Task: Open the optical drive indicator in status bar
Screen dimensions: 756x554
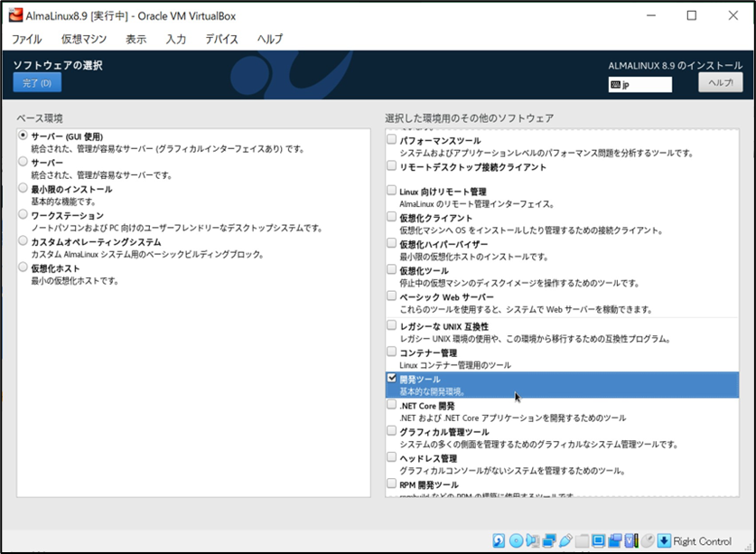Action: point(516,540)
